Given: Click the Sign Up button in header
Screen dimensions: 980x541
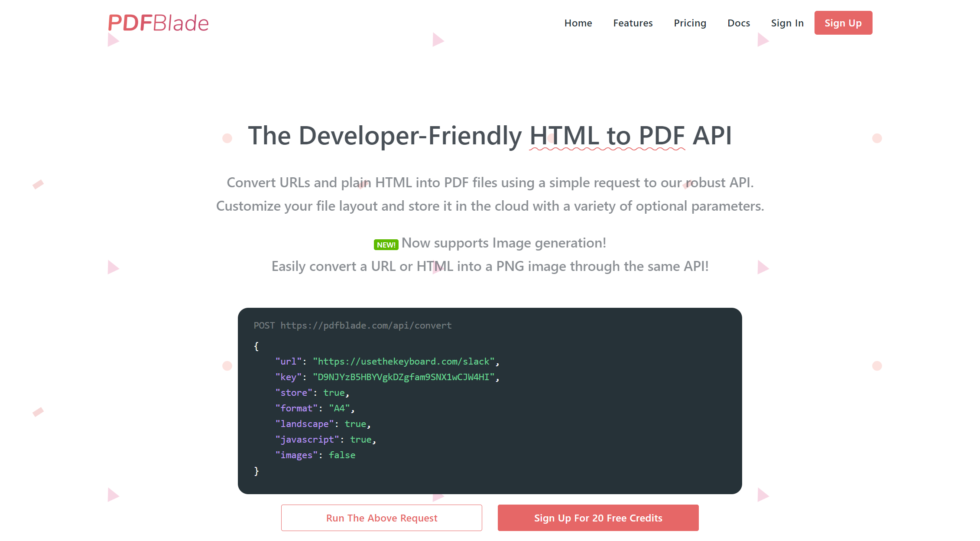Looking at the screenshot, I should click(843, 23).
